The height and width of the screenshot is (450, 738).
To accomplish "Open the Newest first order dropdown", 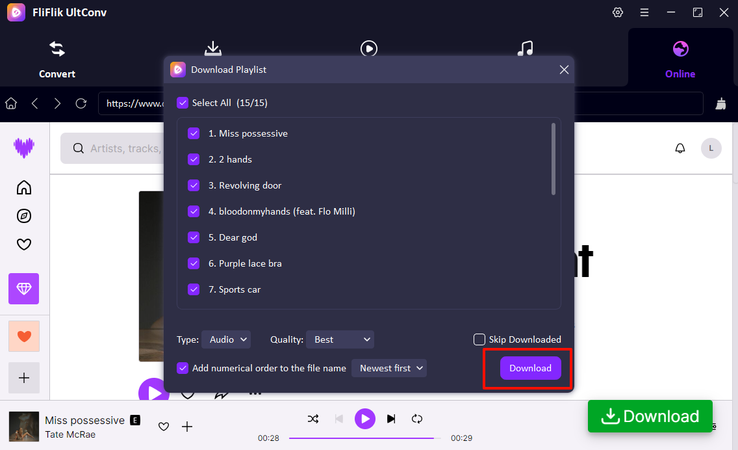I will point(389,368).
